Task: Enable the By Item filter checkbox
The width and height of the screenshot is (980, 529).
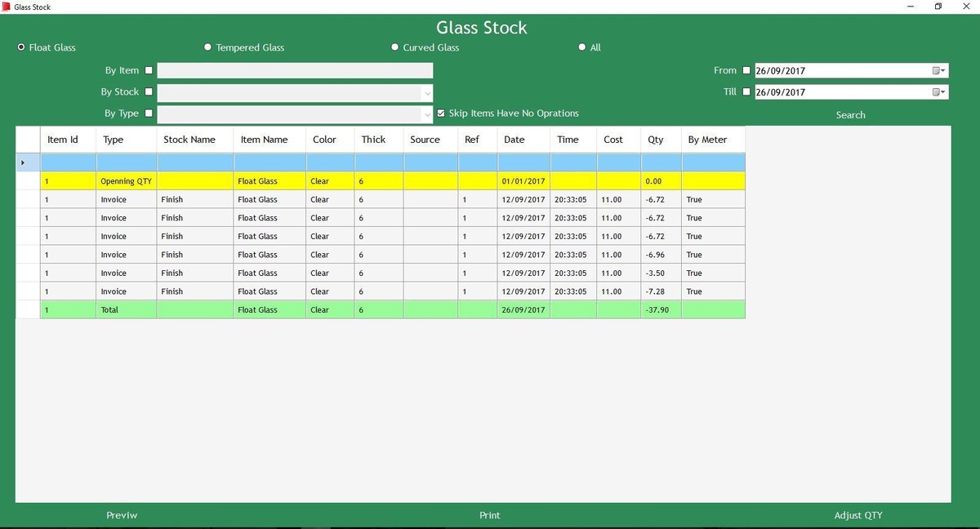Action: coord(149,71)
